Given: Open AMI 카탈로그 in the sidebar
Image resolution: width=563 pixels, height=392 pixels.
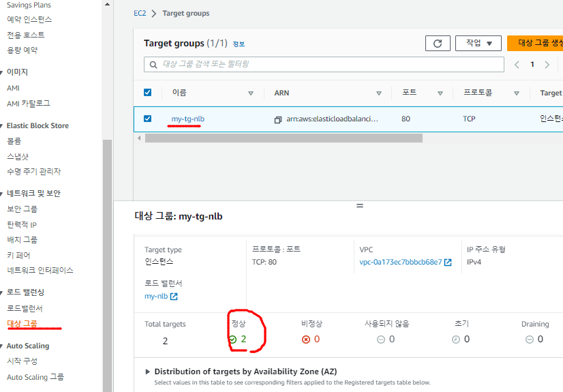Looking at the screenshot, I should pos(29,104).
